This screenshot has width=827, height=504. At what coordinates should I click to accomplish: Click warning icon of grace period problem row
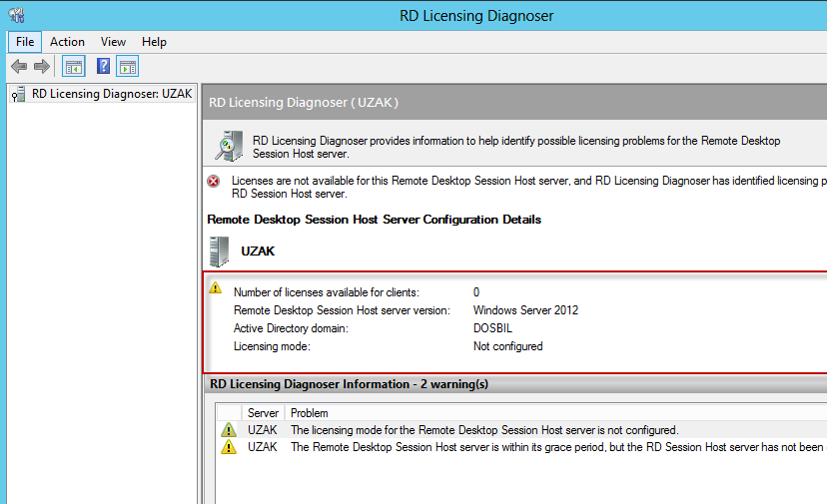click(229, 447)
